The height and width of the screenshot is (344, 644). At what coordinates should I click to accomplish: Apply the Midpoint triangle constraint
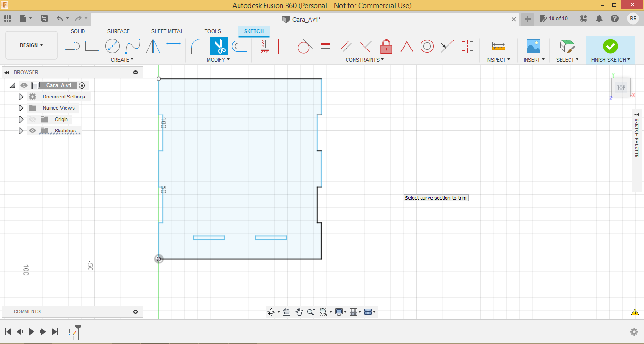coord(407,47)
